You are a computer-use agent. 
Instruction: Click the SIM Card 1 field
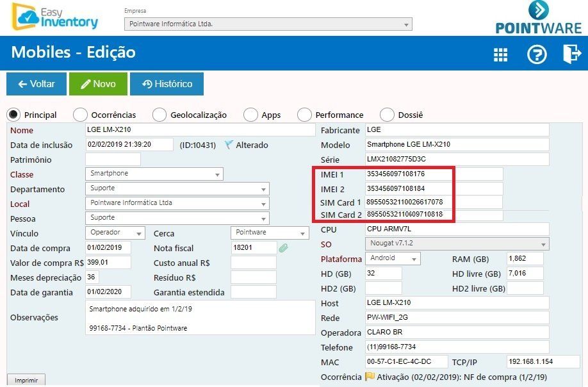pos(434,202)
